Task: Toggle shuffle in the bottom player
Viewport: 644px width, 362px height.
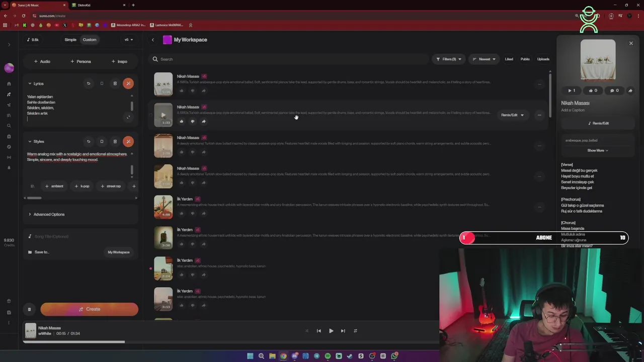Action: click(x=307, y=331)
